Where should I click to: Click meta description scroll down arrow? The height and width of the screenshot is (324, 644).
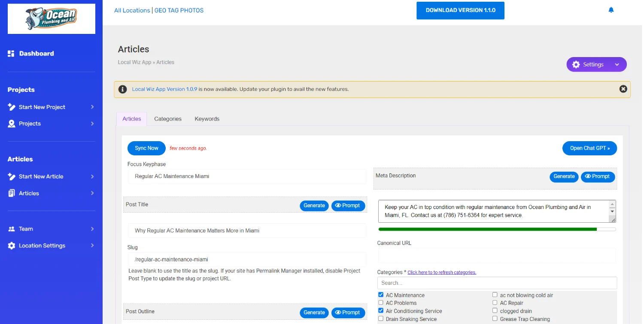pos(613,212)
